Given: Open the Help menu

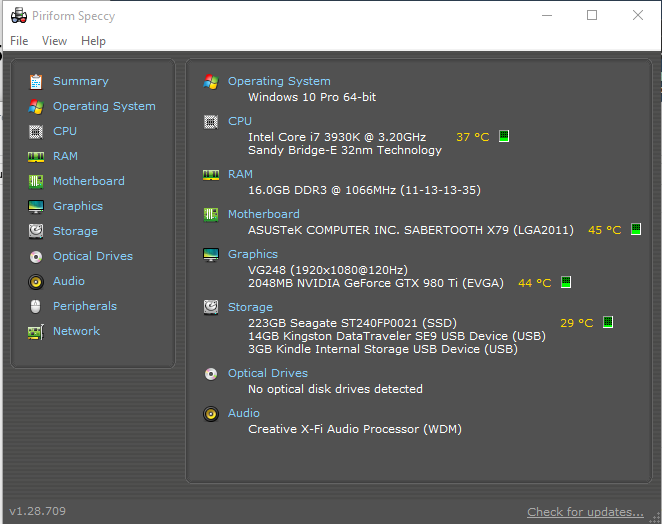Looking at the screenshot, I should (93, 41).
